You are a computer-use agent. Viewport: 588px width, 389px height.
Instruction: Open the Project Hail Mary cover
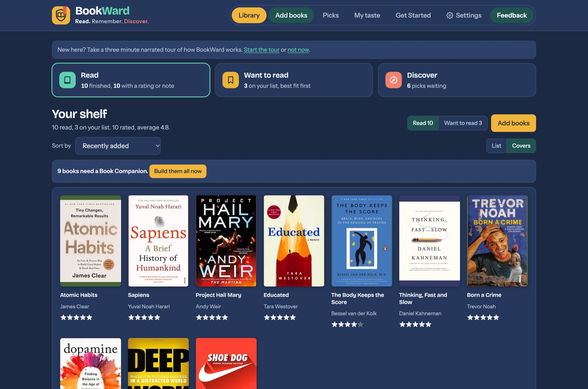pos(226,241)
